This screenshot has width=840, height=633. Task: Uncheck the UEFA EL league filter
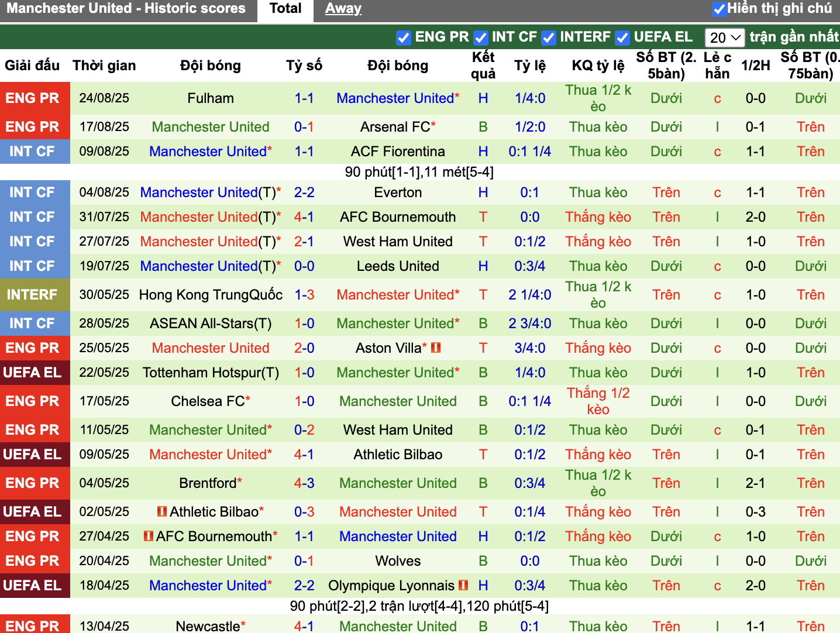[x=622, y=37]
